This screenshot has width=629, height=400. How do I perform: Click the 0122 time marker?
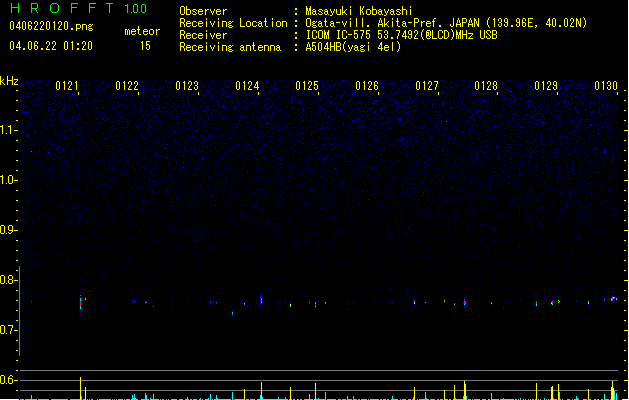pyautogui.click(x=127, y=86)
